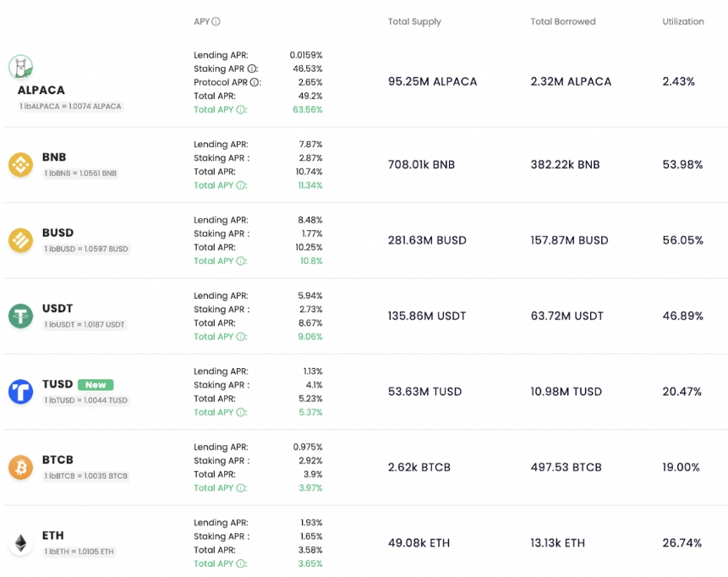This screenshot has width=728, height=577.
Task: Click the 1 ibBUSD = 1.0597 BUSD rate
Action: [x=86, y=249]
